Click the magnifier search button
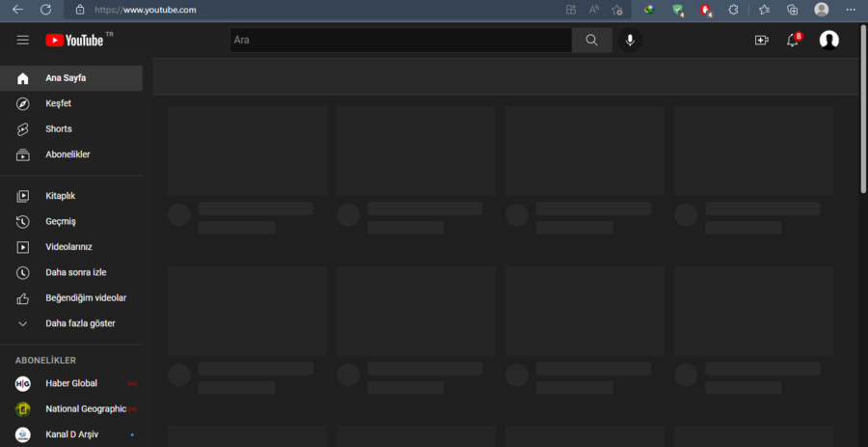This screenshot has height=447, width=868. click(592, 40)
